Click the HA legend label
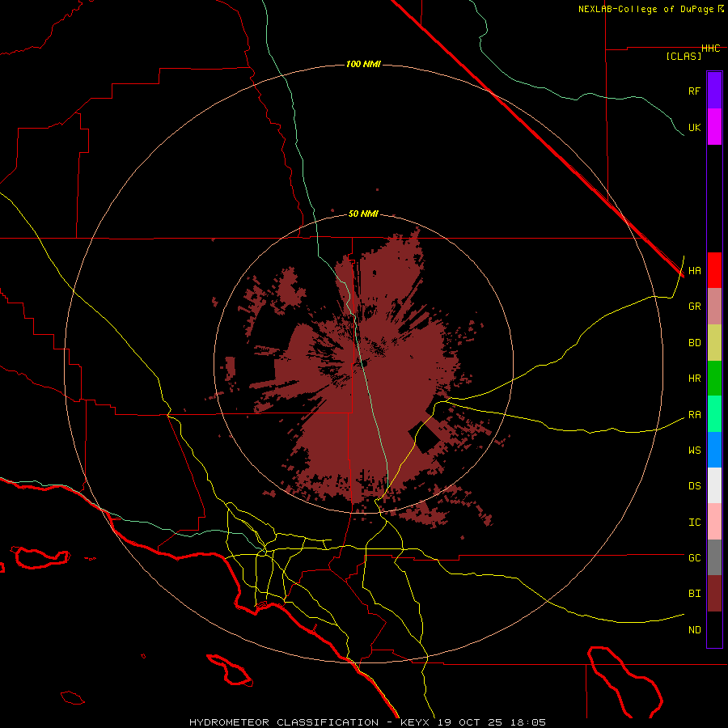This screenshot has height=728, width=728. 695,270
